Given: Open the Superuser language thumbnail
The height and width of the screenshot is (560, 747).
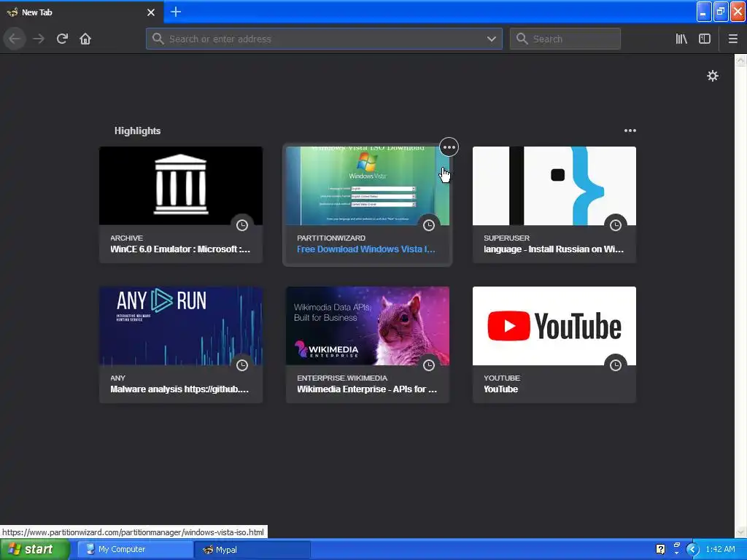Looking at the screenshot, I should pyautogui.click(x=554, y=186).
